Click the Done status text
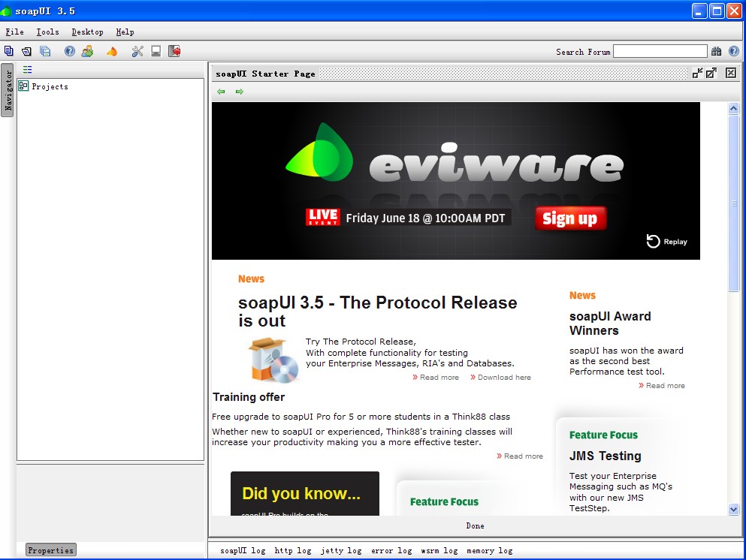This screenshot has height=560, width=746. point(475,525)
